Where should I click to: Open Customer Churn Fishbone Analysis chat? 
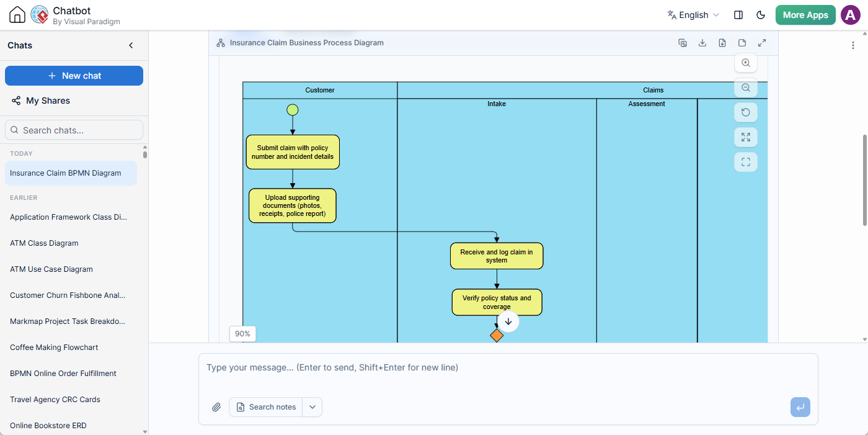(x=71, y=295)
